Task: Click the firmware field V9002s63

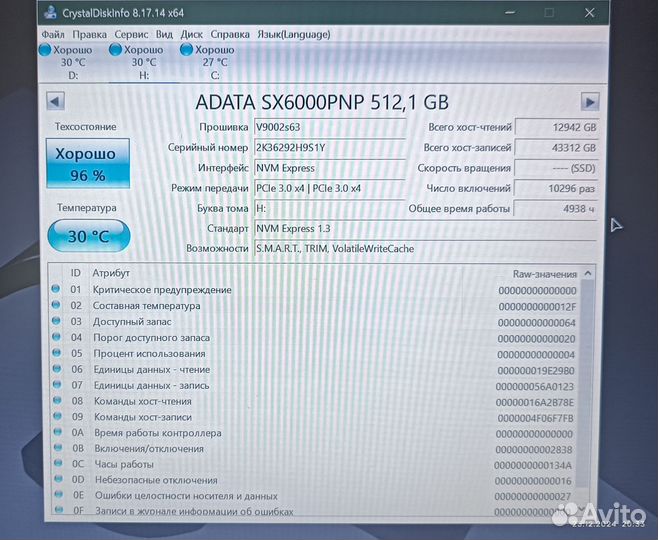Action: click(330, 127)
